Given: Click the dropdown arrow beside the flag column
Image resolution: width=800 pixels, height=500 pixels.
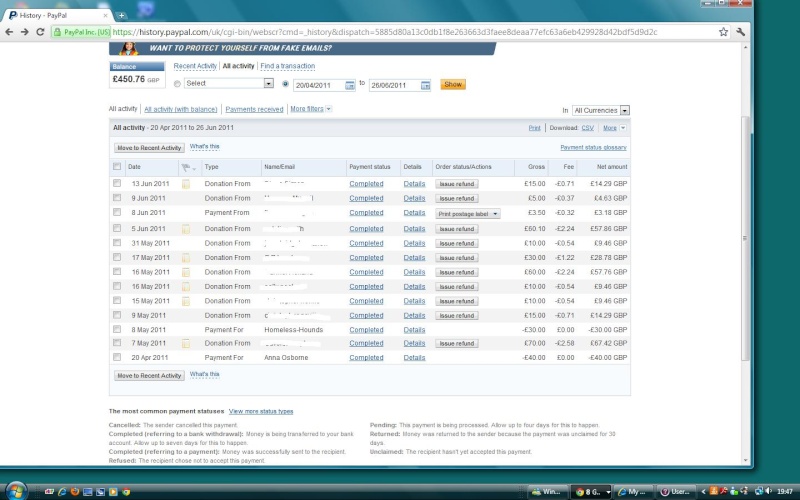Looking at the screenshot, I should pos(194,169).
